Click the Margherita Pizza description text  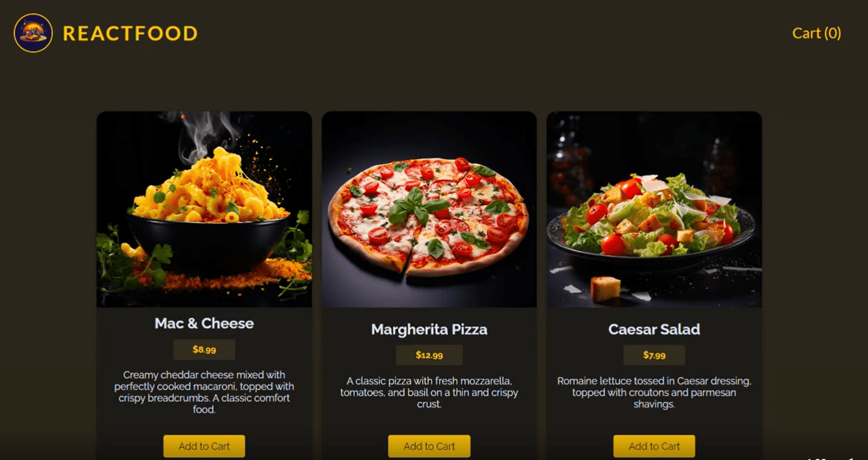click(x=429, y=393)
